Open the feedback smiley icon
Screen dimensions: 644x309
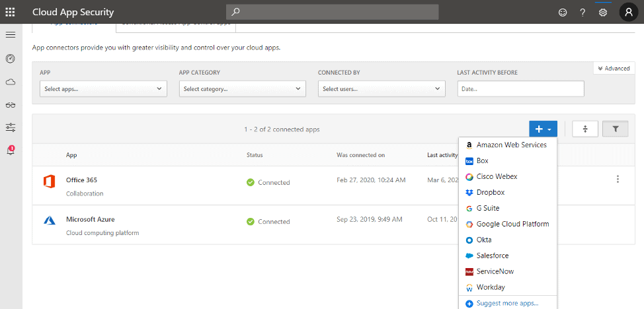pyautogui.click(x=563, y=13)
